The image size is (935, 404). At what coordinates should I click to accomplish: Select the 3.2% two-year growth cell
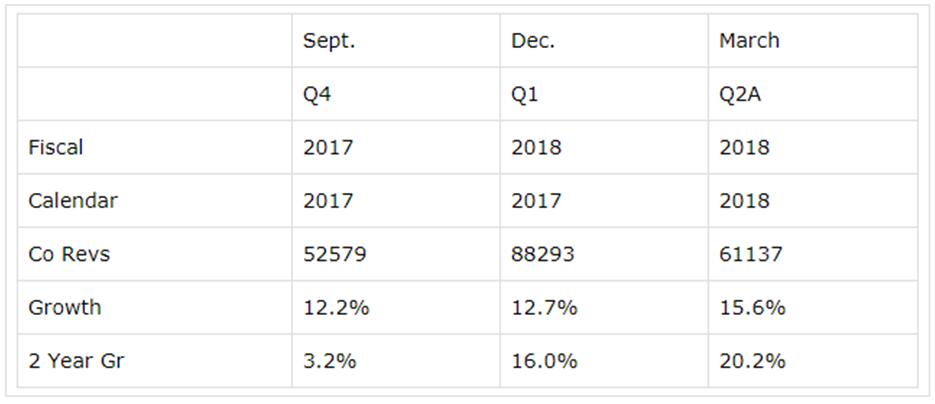tap(330, 360)
